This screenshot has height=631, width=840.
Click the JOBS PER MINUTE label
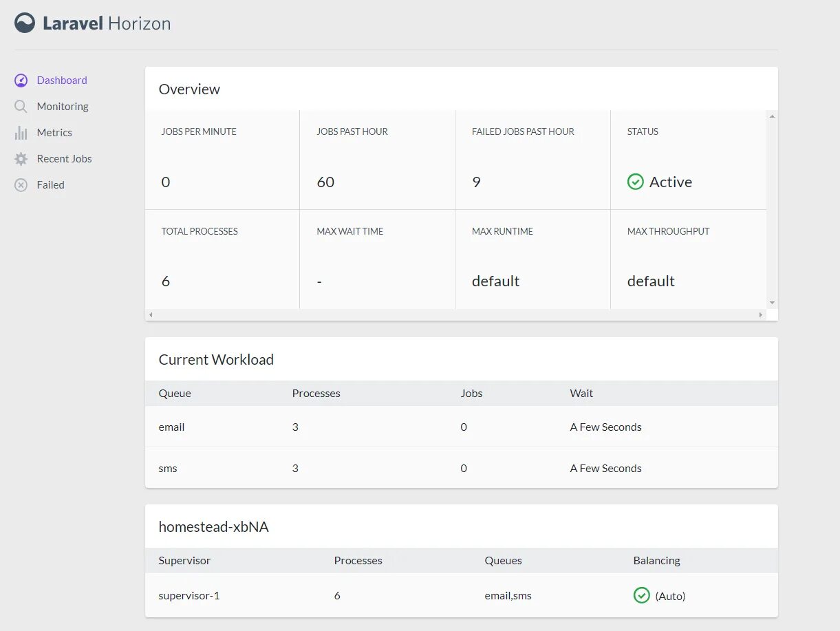coord(199,131)
